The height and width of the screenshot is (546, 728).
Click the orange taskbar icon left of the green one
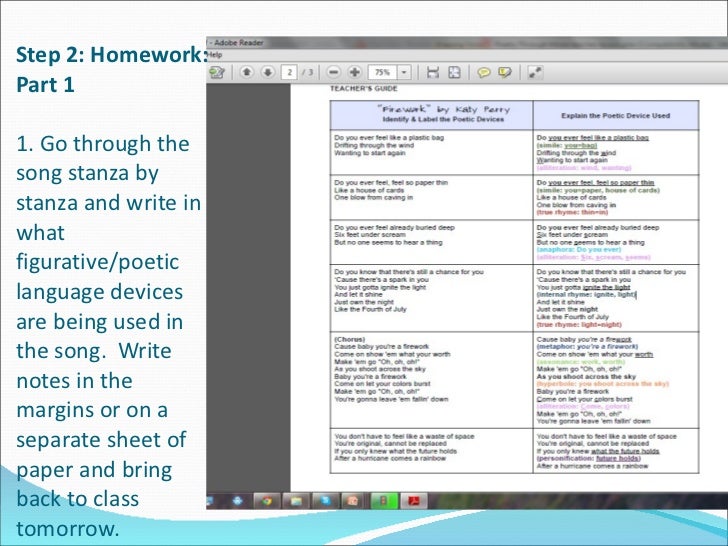(354, 501)
